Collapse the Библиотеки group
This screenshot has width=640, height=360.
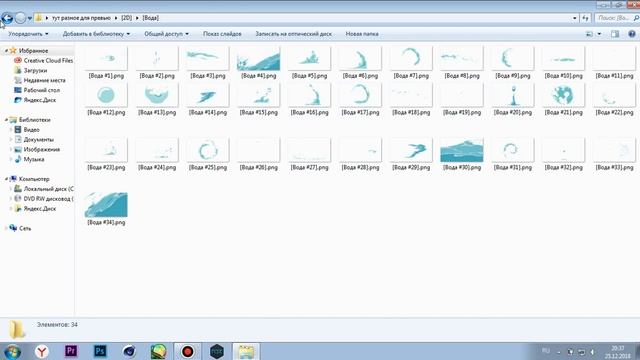[x=6, y=120]
